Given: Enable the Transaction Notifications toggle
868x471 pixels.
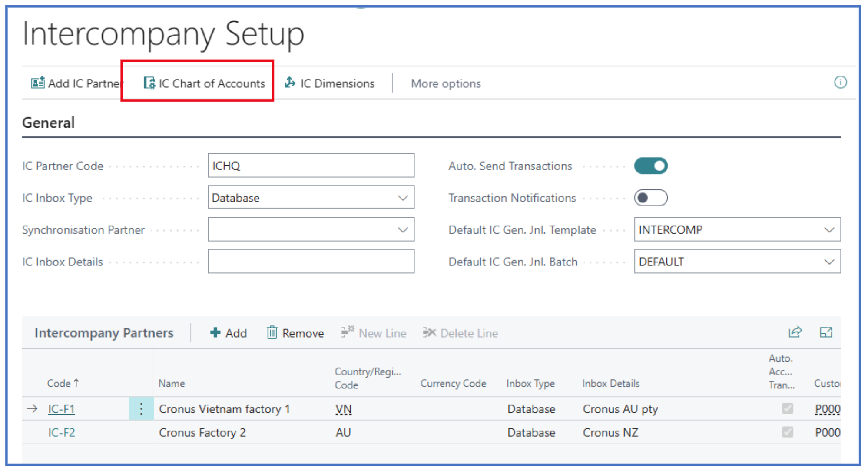Looking at the screenshot, I should (650, 198).
